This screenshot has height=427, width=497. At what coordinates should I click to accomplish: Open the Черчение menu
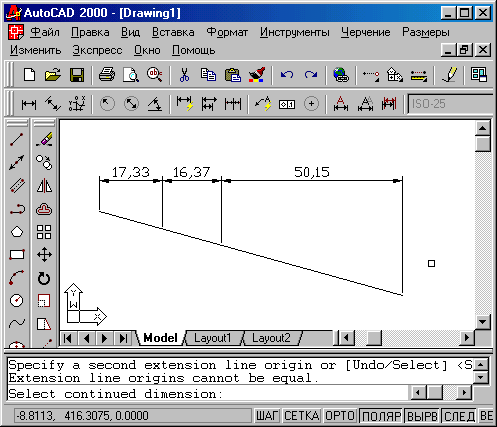coord(365,32)
